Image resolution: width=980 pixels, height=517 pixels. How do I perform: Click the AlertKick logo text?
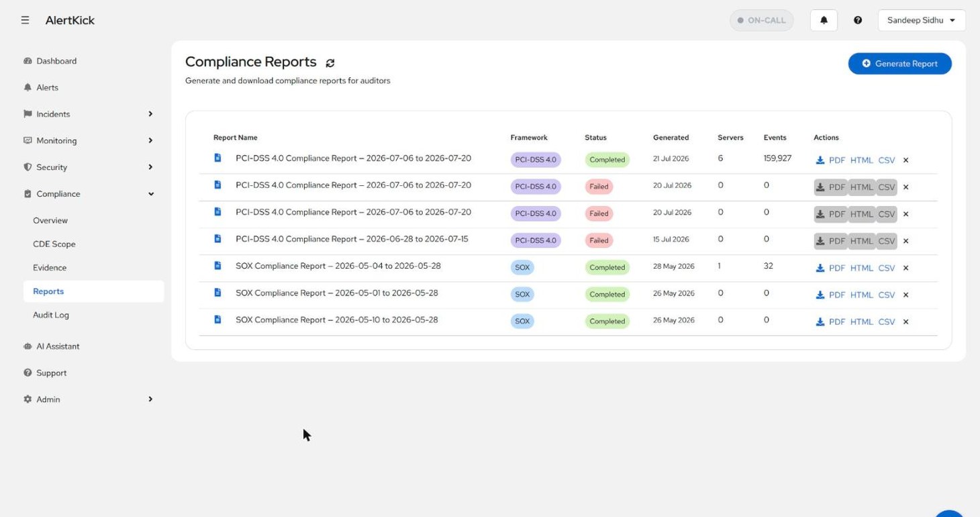click(70, 20)
